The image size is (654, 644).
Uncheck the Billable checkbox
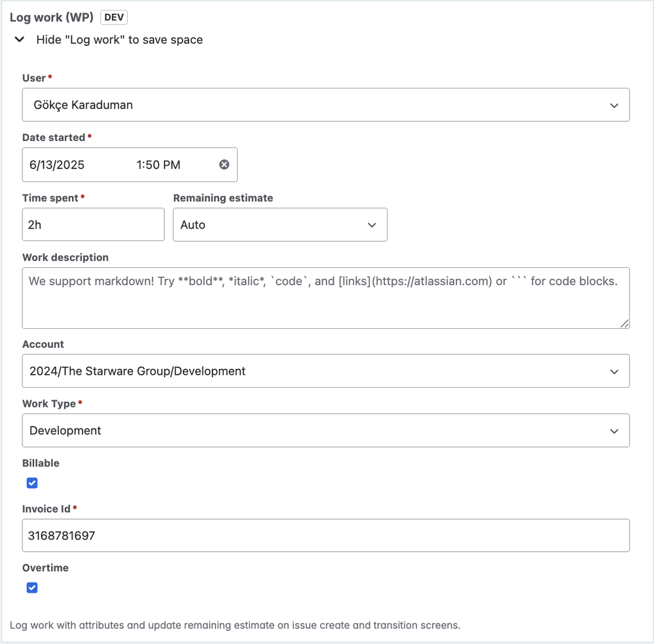click(32, 483)
